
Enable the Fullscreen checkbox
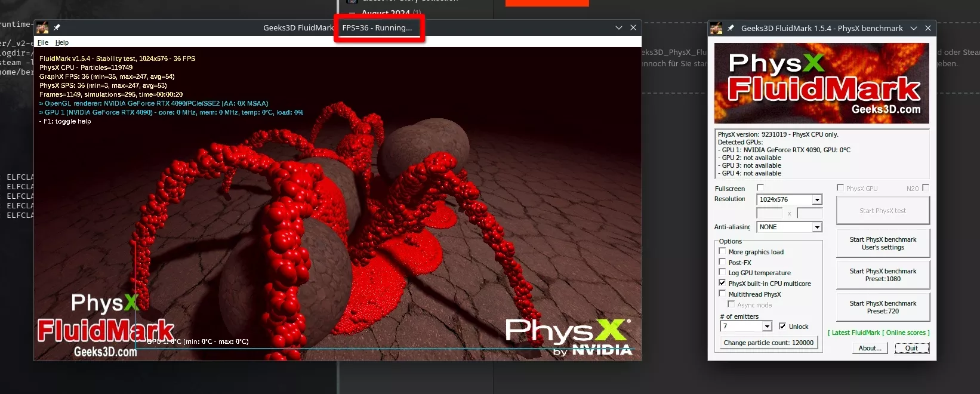[x=760, y=188]
